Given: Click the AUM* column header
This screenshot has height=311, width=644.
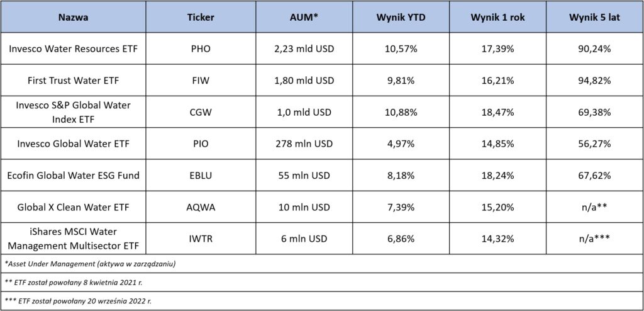Looking at the screenshot, I should pyautogui.click(x=304, y=17).
